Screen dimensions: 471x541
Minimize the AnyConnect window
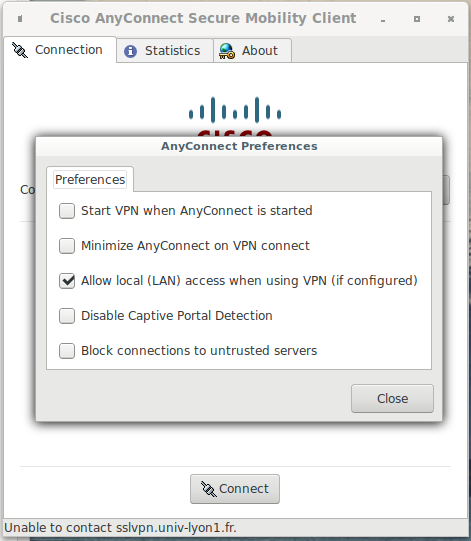383,21
